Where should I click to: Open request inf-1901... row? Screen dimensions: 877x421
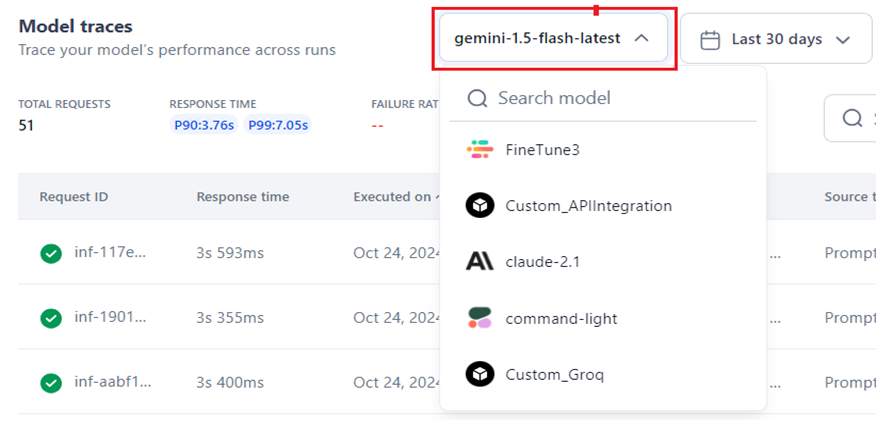click(x=110, y=318)
